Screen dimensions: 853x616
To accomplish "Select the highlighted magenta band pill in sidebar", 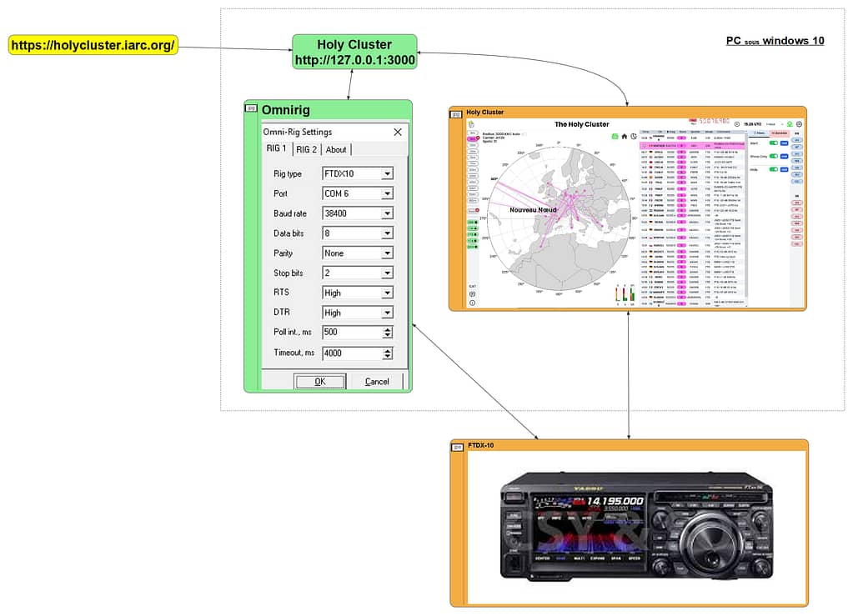I will tap(472, 139).
